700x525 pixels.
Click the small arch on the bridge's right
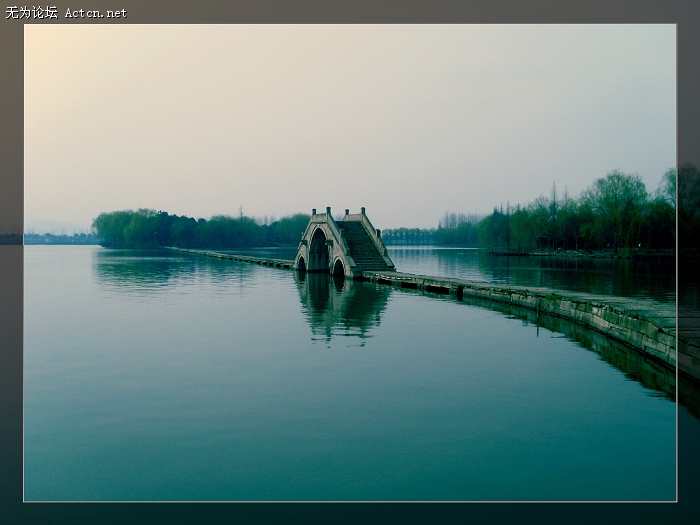point(339,268)
